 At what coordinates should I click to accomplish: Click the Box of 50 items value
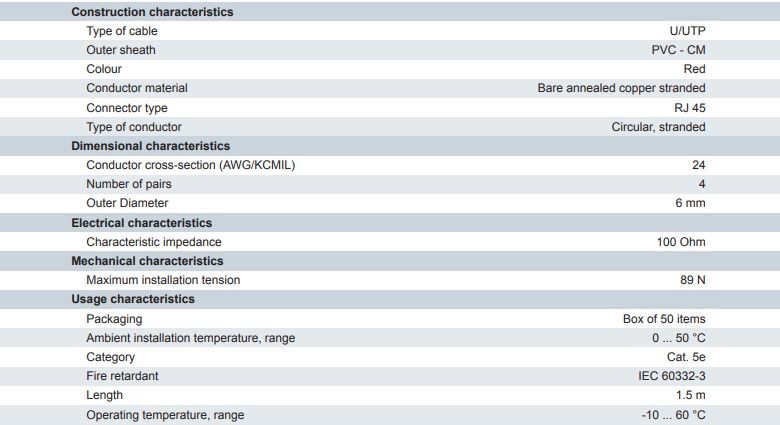(664, 319)
